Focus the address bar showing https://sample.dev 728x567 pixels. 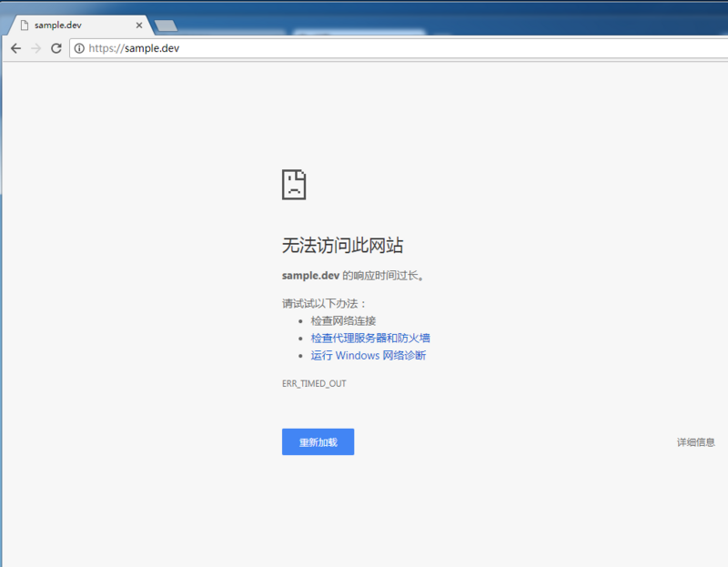point(364,48)
